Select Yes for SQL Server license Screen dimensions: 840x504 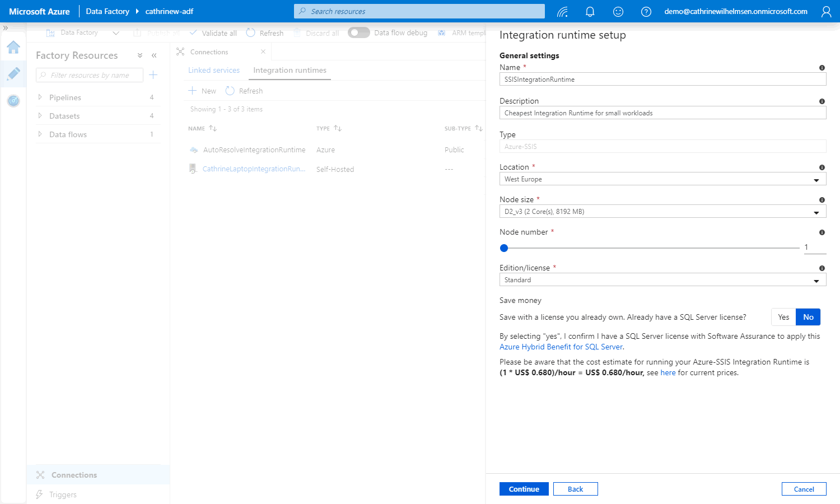(x=783, y=317)
